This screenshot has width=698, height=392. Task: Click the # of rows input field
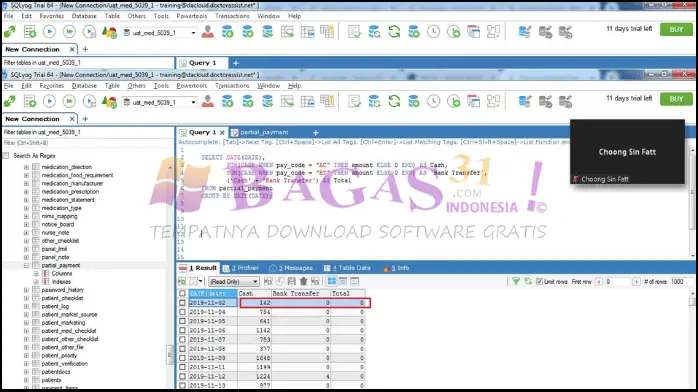[680, 282]
